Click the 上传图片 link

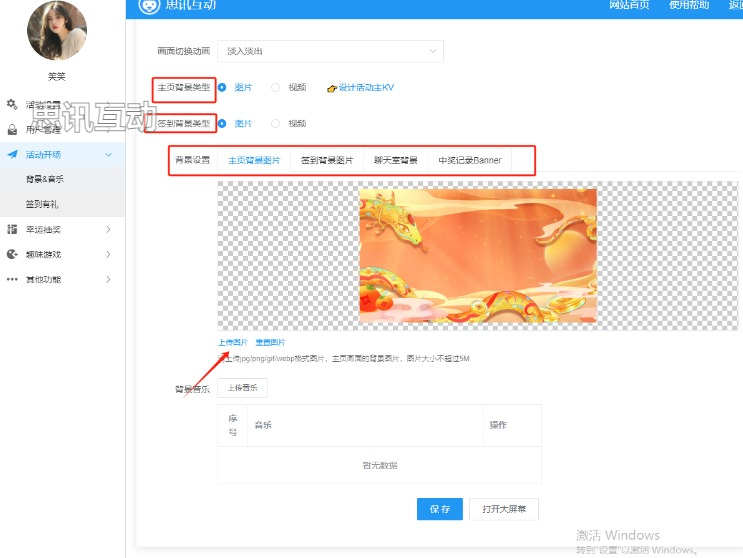click(x=233, y=342)
